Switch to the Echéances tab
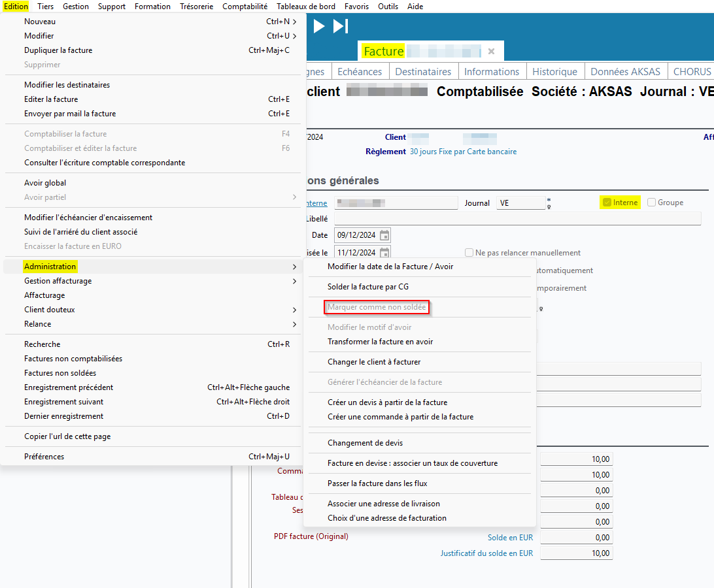This screenshot has width=714, height=588. pyautogui.click(x=360, y=72)
